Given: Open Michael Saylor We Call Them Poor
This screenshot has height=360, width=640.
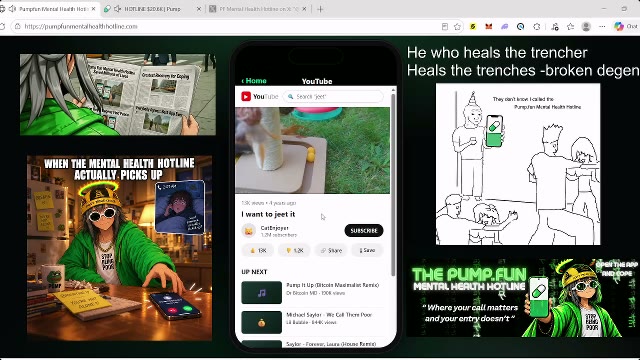Looking at the screenshot, I should click(329, 315).
